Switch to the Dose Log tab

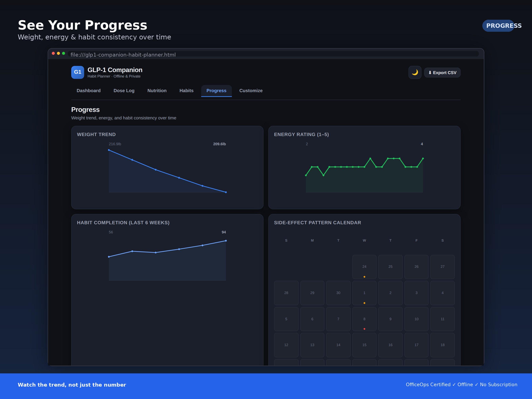pos(124,91)
